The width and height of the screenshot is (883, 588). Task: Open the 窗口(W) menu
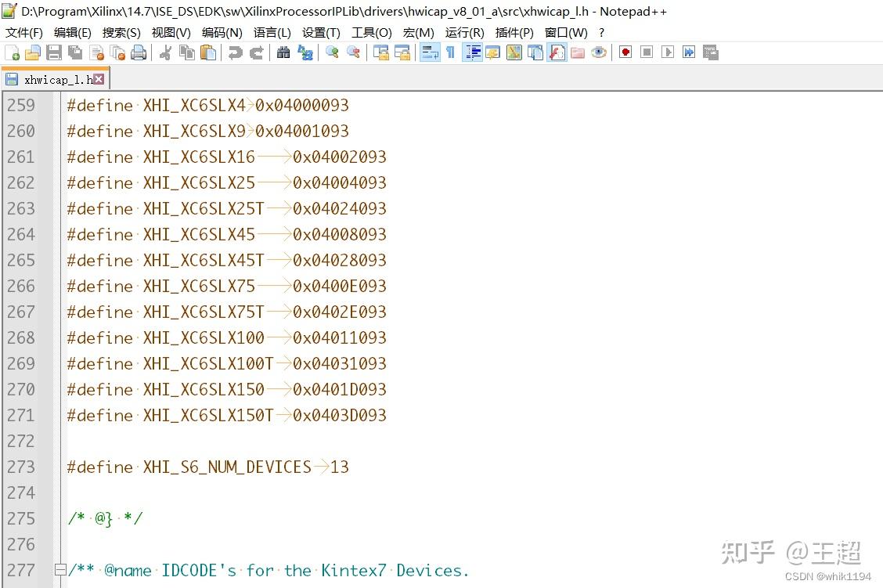[x=566, y=33]
